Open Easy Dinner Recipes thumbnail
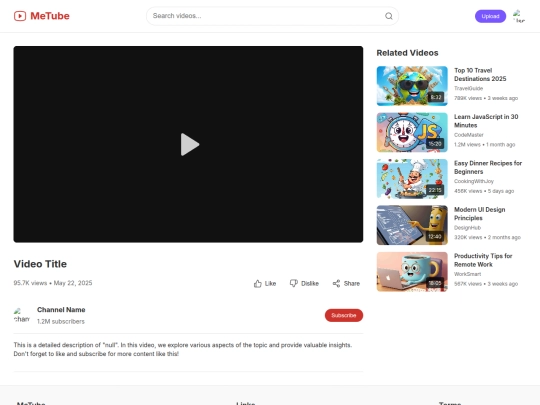Viewport: 540px width, 405px height. coord(412,179)
